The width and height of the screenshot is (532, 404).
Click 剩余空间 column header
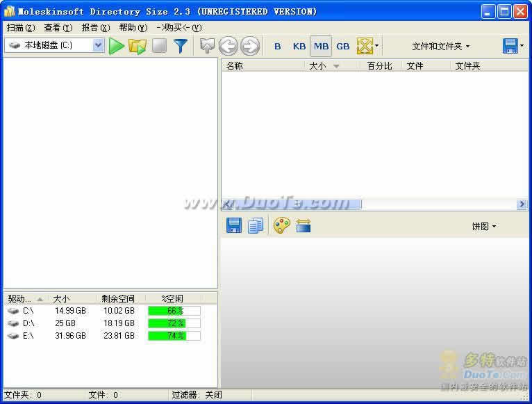pyautogui.click(x=121, y=299)
